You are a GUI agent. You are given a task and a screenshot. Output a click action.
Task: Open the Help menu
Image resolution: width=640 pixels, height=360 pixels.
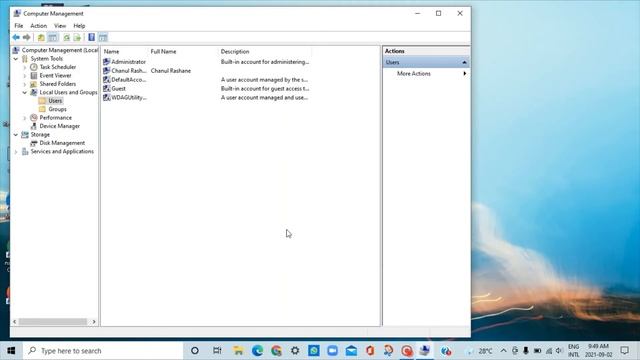coord(79,26)
